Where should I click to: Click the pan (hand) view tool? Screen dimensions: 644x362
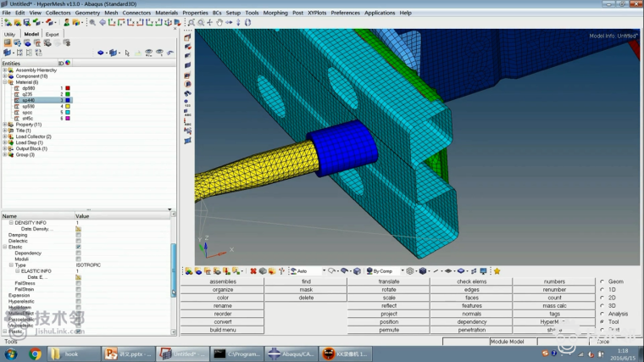(219, 23)
